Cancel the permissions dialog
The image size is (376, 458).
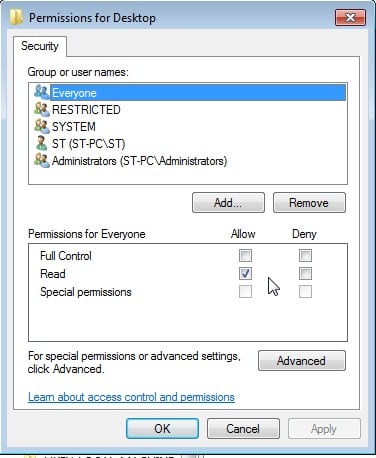point(243,429)
